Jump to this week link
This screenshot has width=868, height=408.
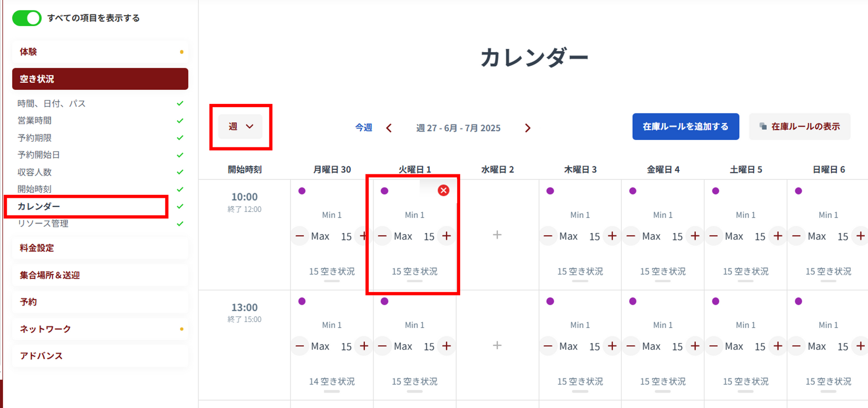[x=363, y=128]
